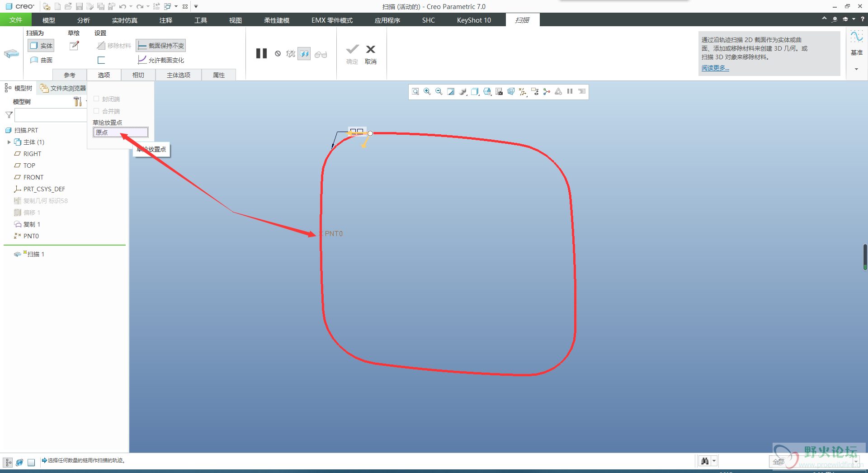Toggle the 合并端 checkbox
This screenshot has height=473, width=868.
pyautogui.click(x=96, y=111)
